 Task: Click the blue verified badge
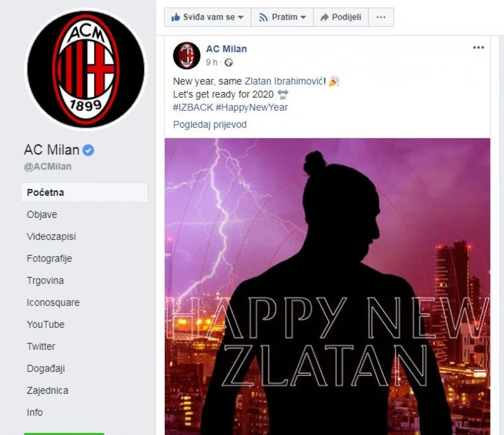coord(88,150)
